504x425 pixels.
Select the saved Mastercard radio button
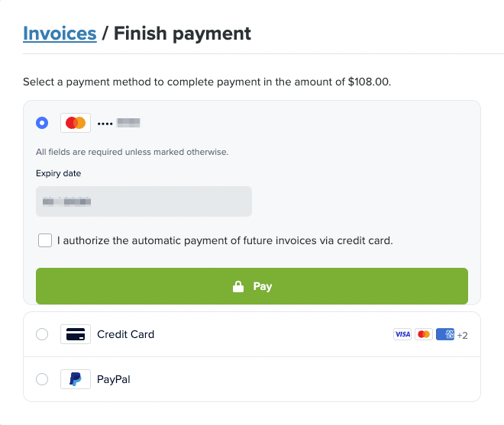[x=42, y=123]
